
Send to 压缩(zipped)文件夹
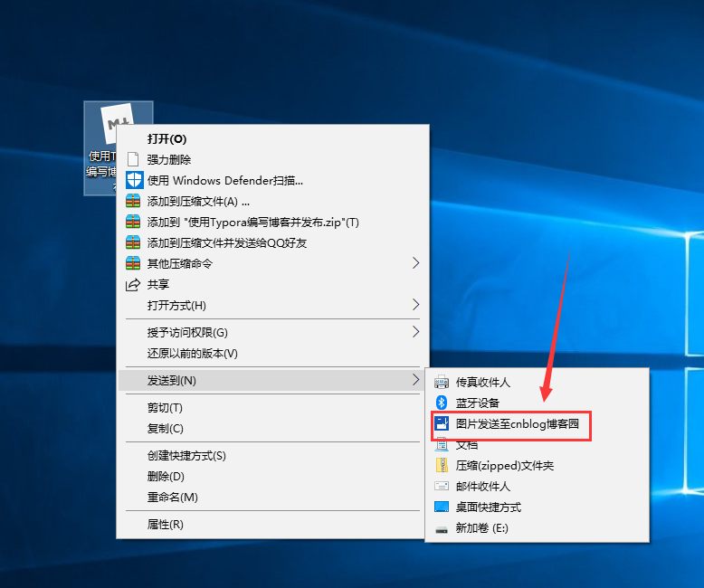pyautogui.click(x=537, y=466)
